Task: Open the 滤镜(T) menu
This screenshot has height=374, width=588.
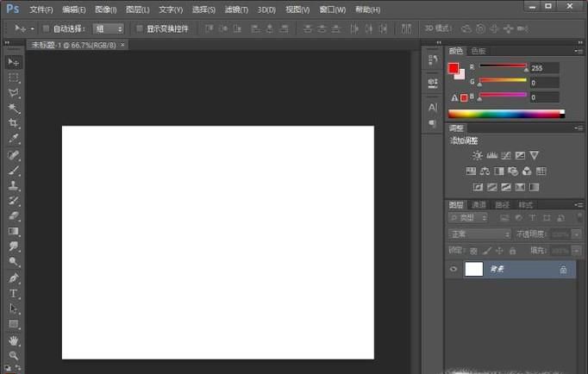Action: pos(236,9)
